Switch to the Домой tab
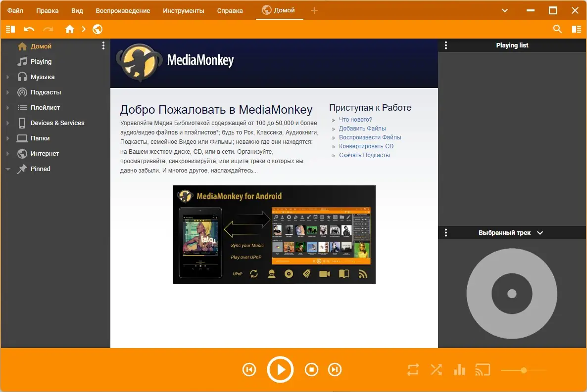Screen dimensions: 587x392 [279, 10]
